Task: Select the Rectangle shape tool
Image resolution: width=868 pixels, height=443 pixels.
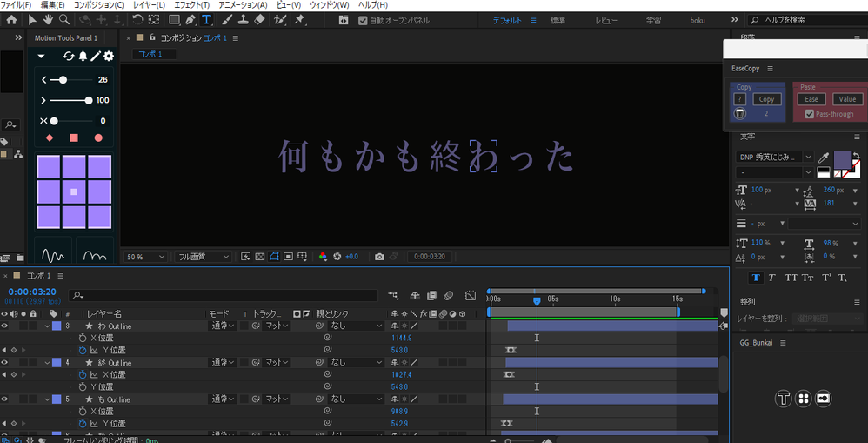Action: [x=174, y=20]
